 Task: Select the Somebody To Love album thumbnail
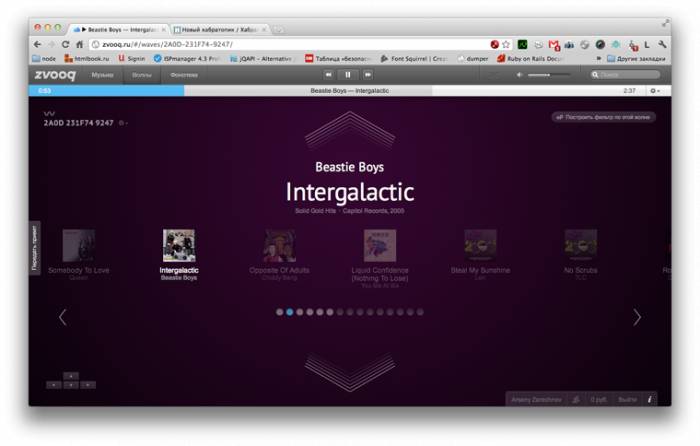(x=79, y=246)
